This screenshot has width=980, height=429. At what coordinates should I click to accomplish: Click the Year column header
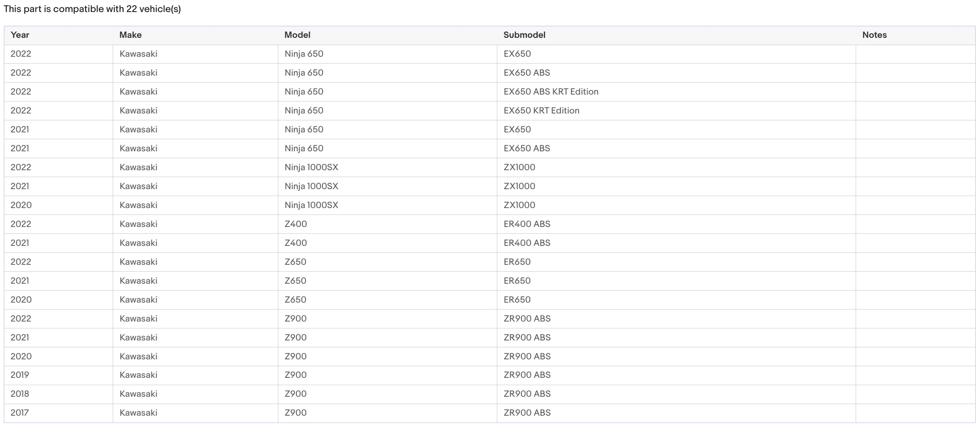click(20, 35)
